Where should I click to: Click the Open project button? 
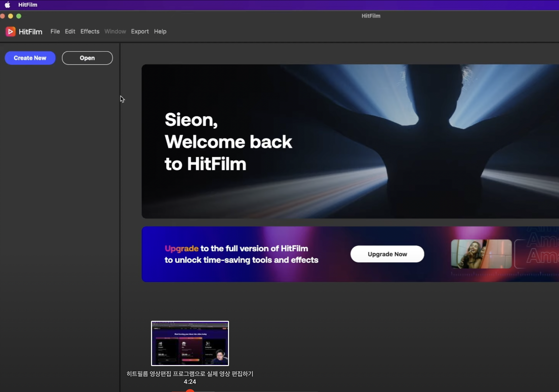[x=87, y=58]
